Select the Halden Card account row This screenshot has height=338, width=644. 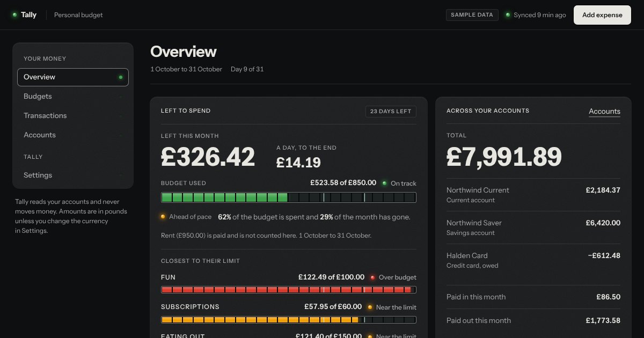tap(533, 260)
